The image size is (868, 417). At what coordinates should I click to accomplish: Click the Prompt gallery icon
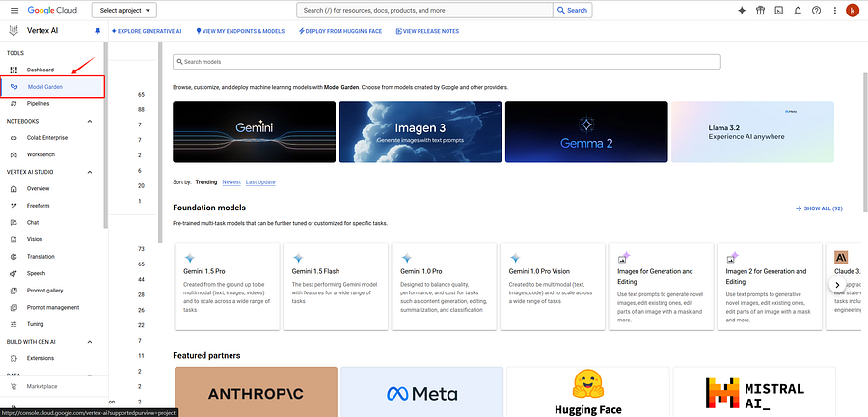point(14,291)
